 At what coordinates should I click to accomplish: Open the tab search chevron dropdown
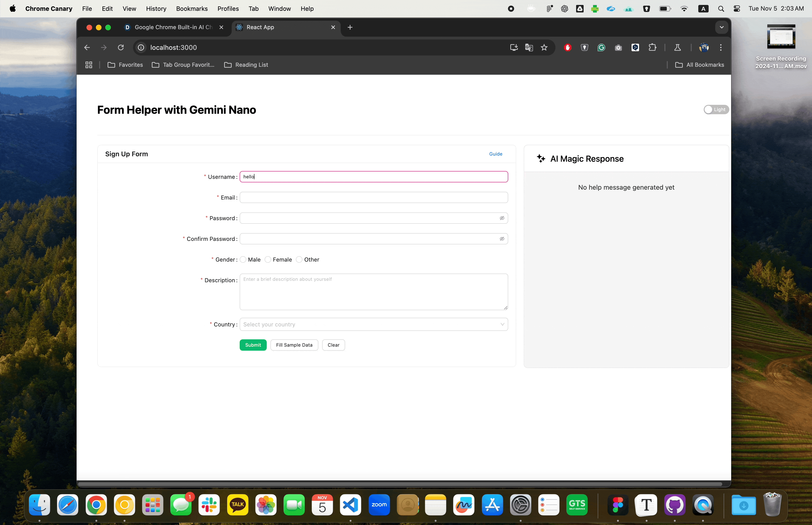coord(721,27)
